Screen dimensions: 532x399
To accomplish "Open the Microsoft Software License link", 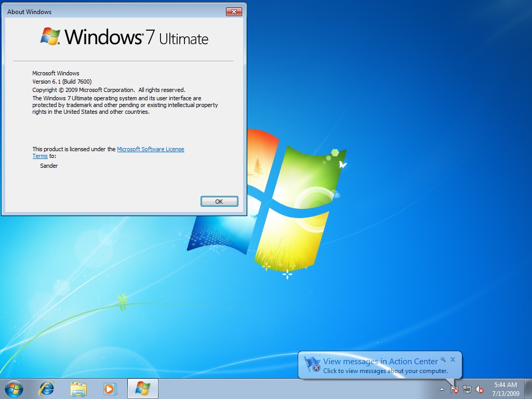I will [x=151, y=149].
